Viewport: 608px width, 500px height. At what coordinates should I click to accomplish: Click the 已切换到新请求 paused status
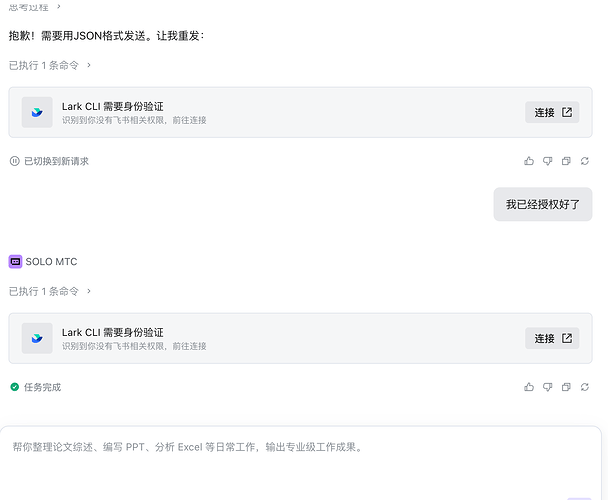49,161
